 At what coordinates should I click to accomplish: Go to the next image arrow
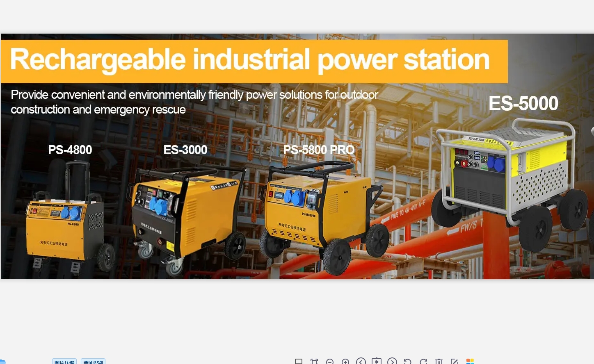coord(392,361)
